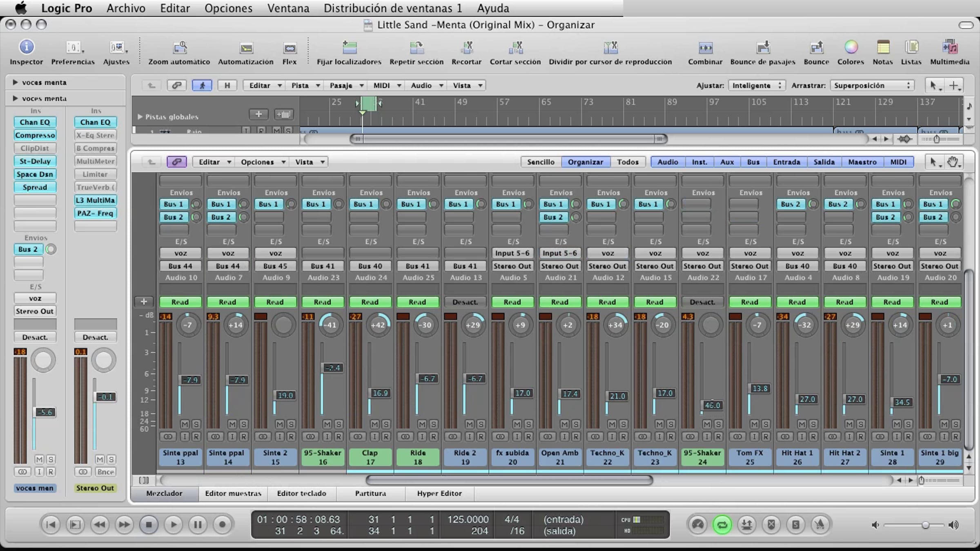Mute the Clap 17 channel strip
This screenshot has height=551, width=980.
[374, 424]
